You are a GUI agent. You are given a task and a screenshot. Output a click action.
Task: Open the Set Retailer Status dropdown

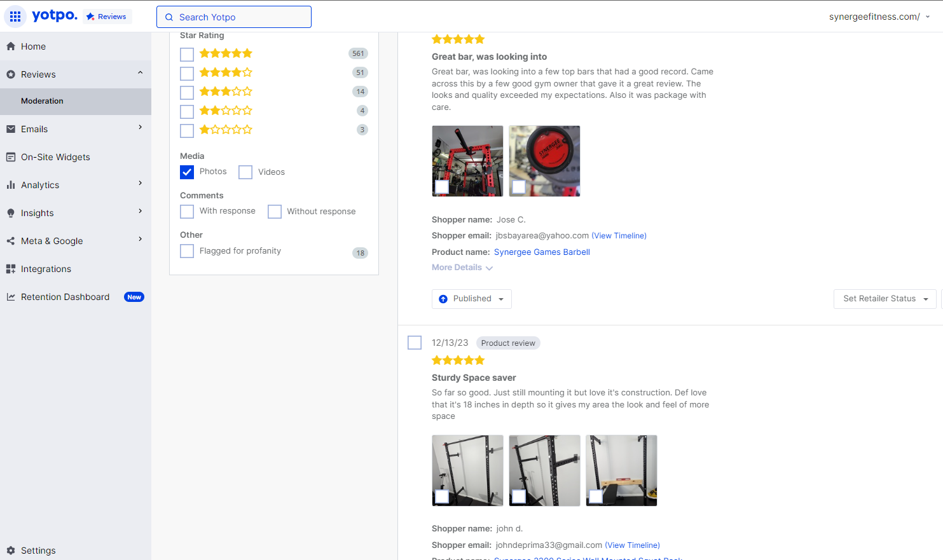(x=885, y=299)
